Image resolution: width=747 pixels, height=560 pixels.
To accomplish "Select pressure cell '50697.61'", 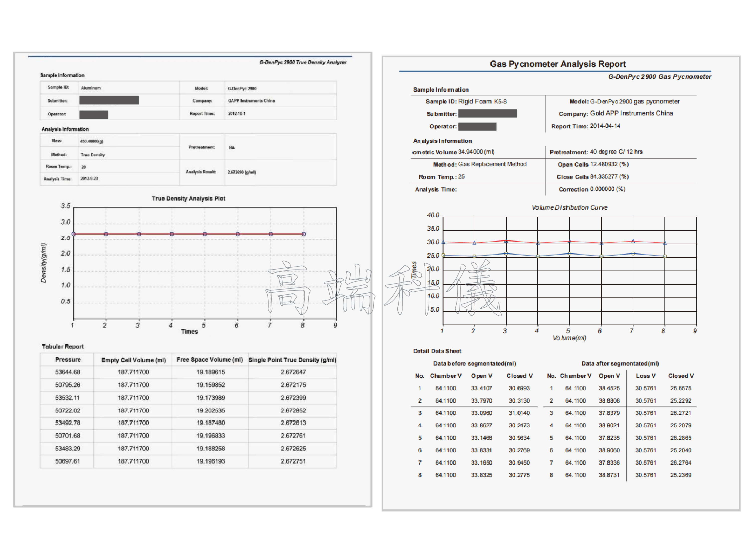I will (68, 461).
